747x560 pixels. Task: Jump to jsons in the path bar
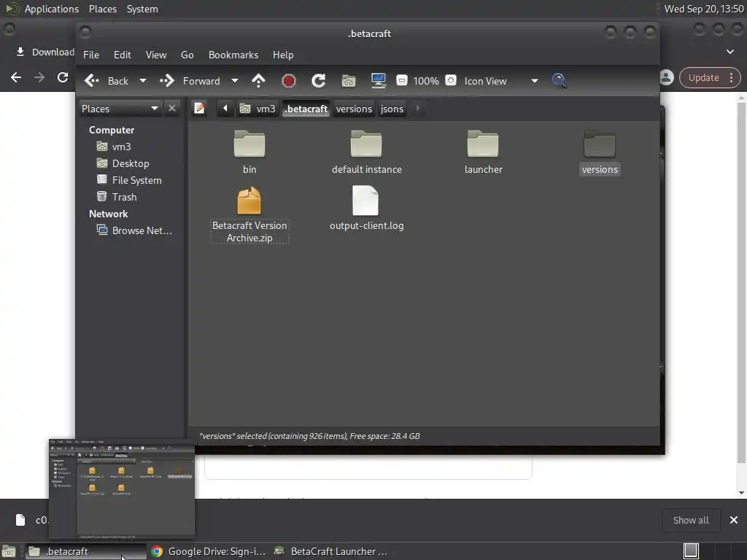coord(392,109)
